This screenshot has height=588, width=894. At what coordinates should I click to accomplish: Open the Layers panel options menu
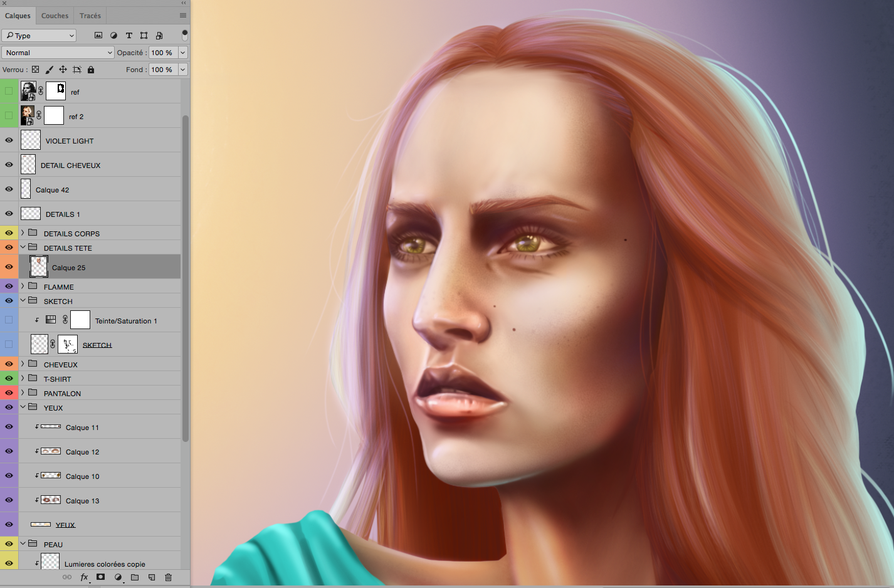coord(182,16)
